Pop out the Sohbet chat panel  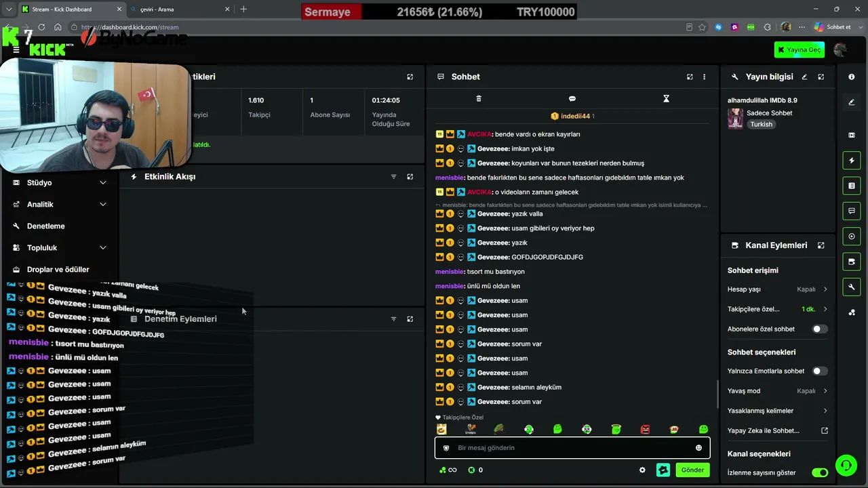[x=690, y=77]
